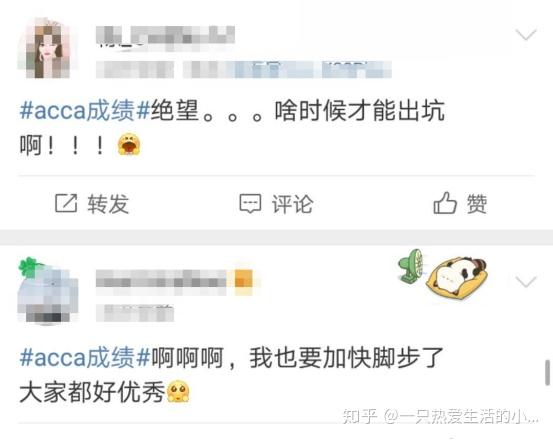Open the first poster's avatar profile
The image size is (553, 440).
[x=48, y=48]
